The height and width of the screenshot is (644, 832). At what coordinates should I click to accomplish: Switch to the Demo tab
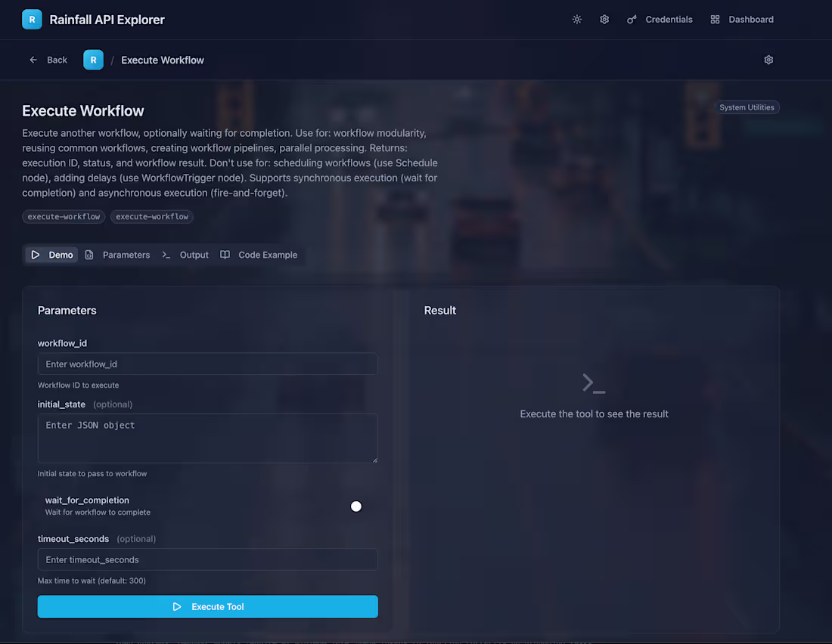click(x=52, y=255)
